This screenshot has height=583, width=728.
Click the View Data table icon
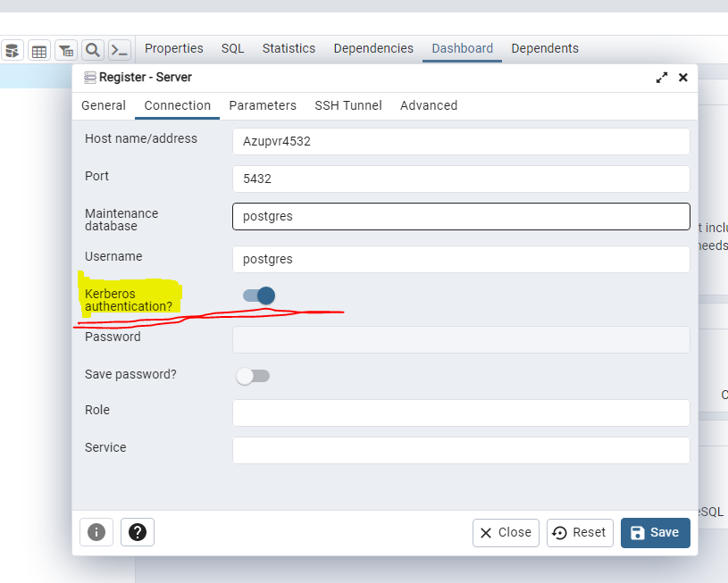click(x=39, y=50)
